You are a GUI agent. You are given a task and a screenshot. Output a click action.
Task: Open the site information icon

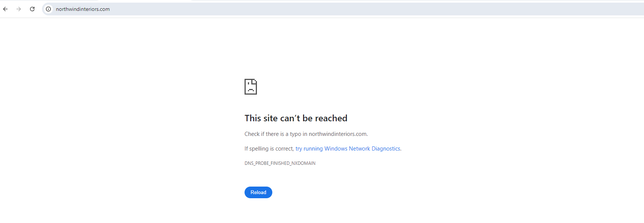[48, 9]
